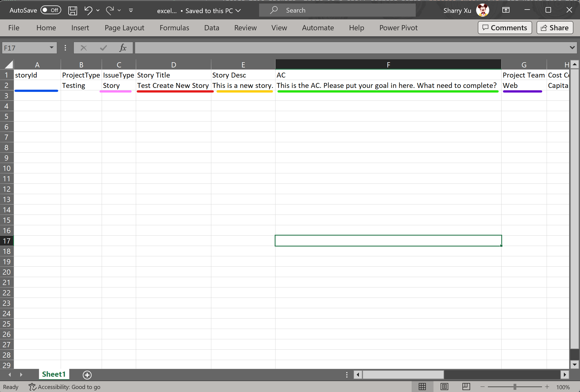Click the vertical scrollbar down arrow
Screen dimensions: 580x392
point(575,364)
